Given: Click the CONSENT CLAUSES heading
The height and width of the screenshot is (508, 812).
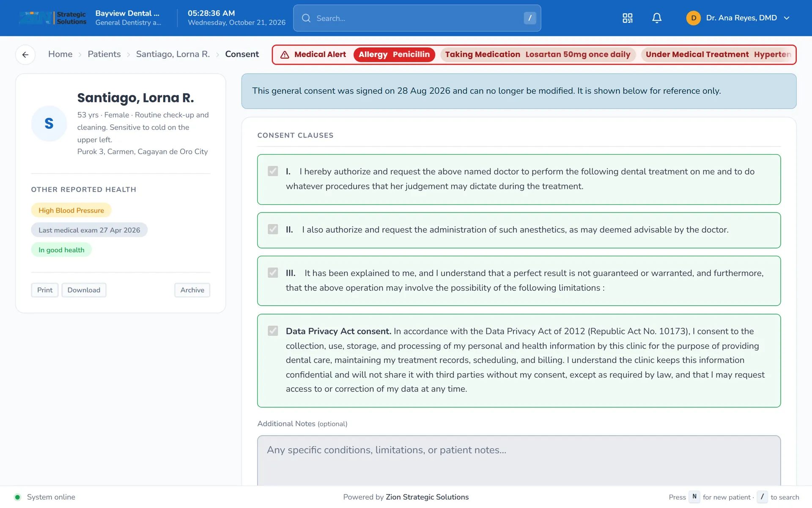Looking at the screenshot, I should coord(295,135).
